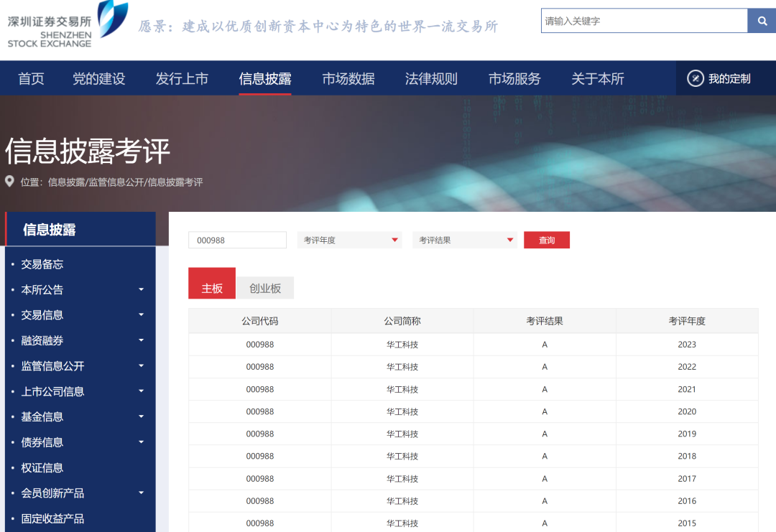
Task: Click the search magnifier icon button
Action: point(762,21)
